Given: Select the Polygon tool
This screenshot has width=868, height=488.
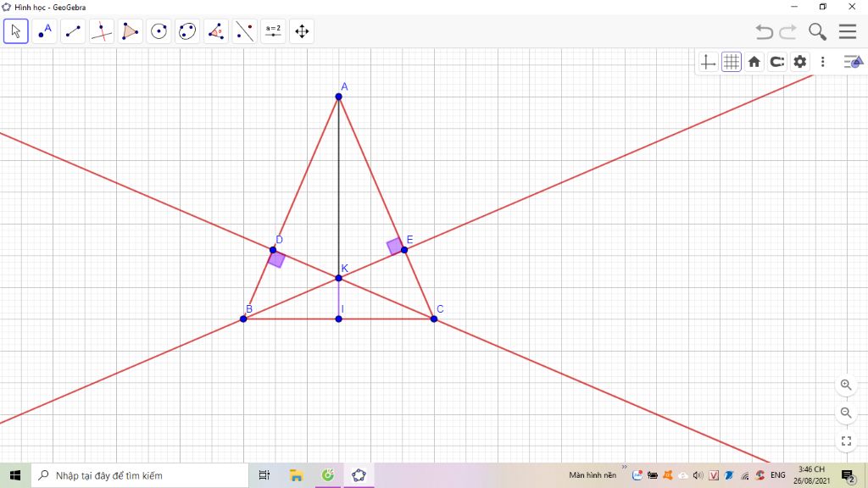Looking at the screenshot, I should click(x=130, y=31).
